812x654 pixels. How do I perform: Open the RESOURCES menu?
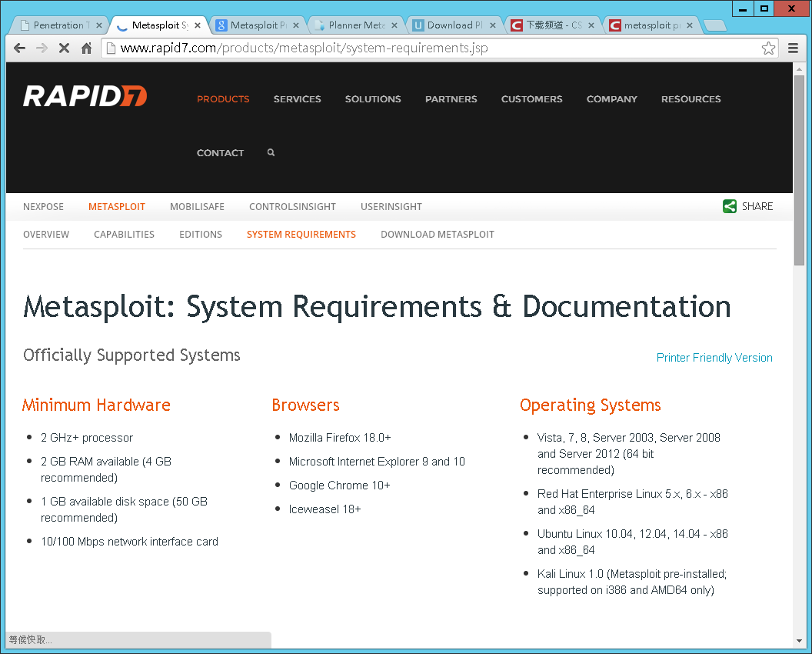tap(691, 99)
